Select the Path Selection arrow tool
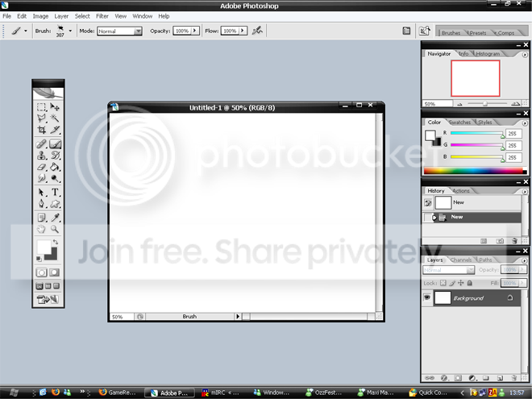Viewport: 532px width, 399px height. (x=41, y=193)
